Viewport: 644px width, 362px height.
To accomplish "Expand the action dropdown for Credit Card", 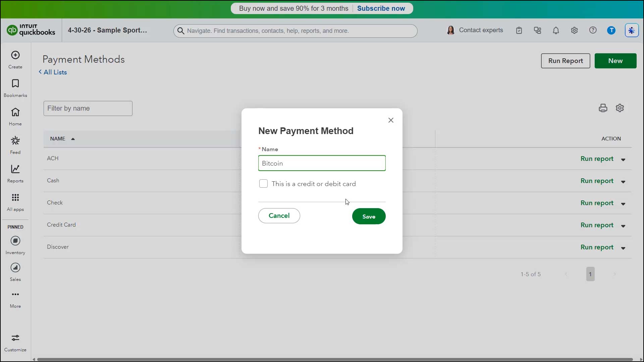I will pos(623,226).
